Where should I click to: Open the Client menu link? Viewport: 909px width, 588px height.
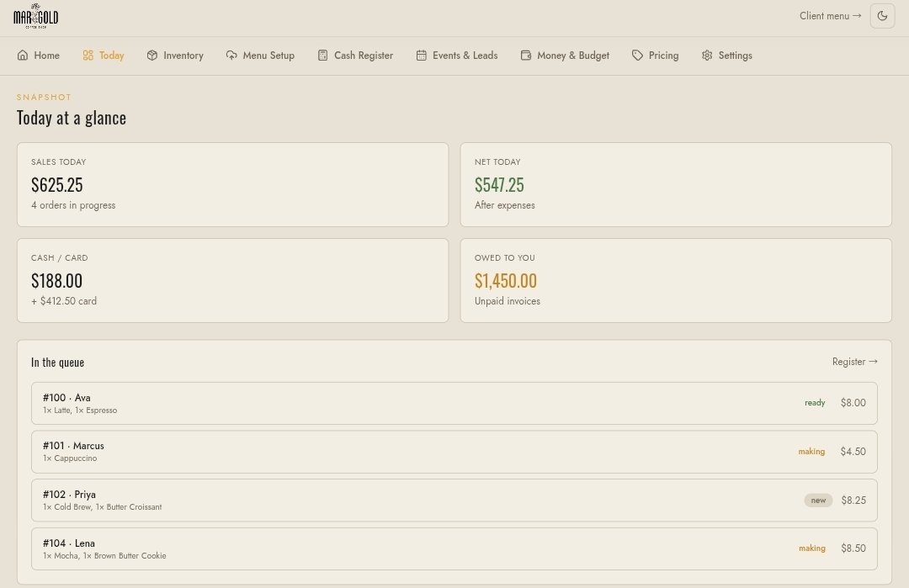point(830,16)
